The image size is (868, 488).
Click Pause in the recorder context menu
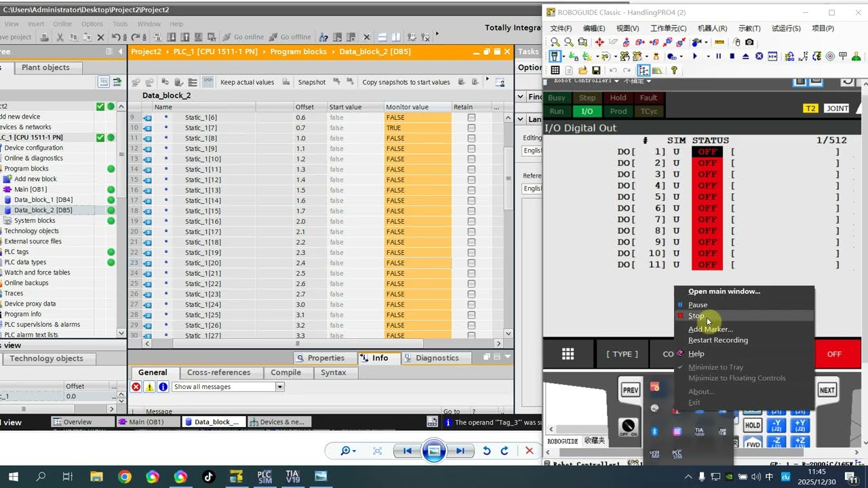tap(698, 305)
